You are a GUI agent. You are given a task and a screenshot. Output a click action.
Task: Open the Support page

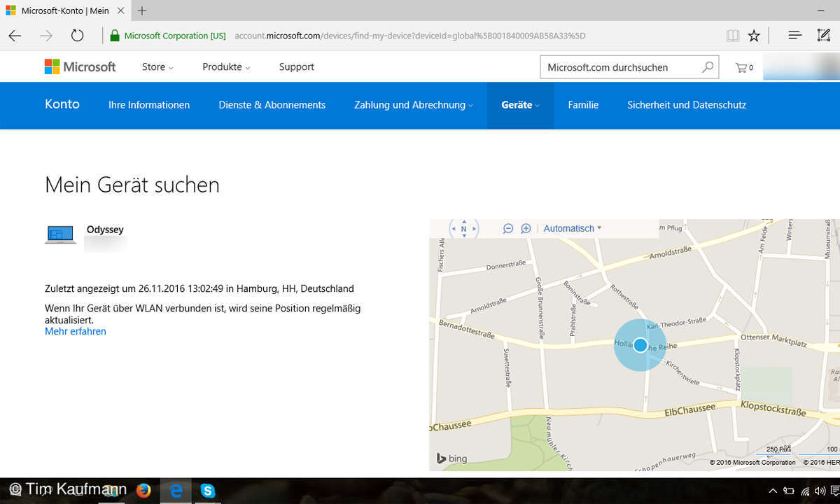pyautogui.click(x=296, y=67)
